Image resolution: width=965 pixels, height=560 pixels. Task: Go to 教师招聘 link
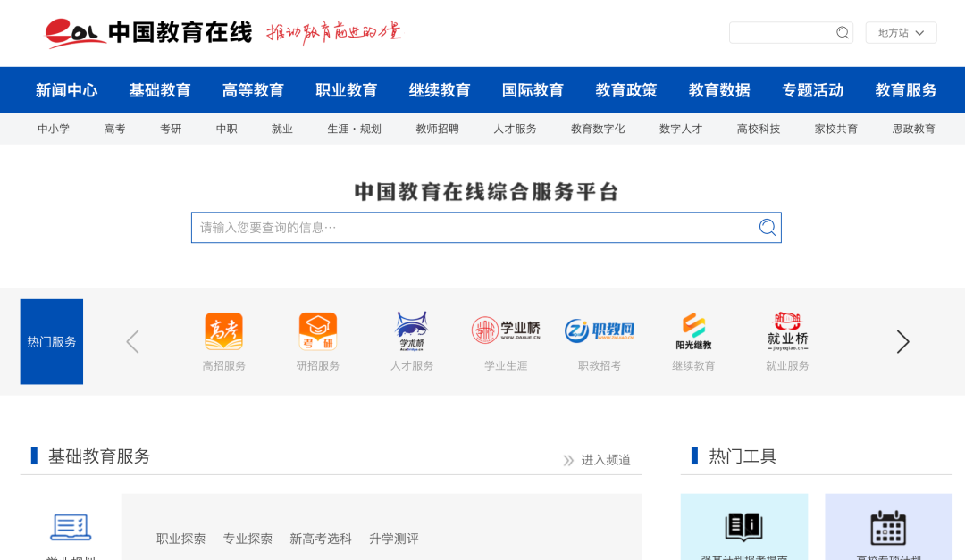[438, 129]
